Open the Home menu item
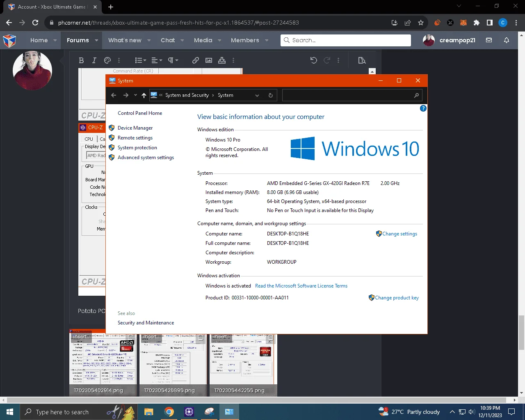The width and height of the screenshot is (525, 420). 39,40
